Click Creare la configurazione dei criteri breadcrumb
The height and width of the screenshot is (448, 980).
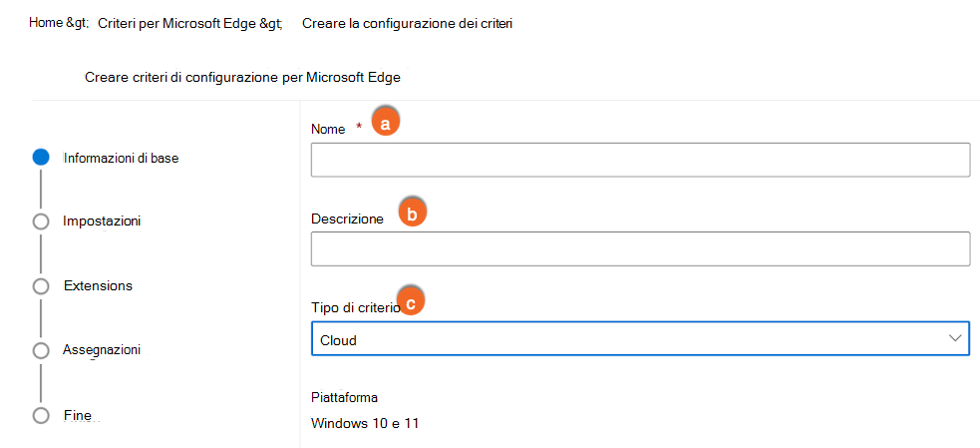click(407, 22)
